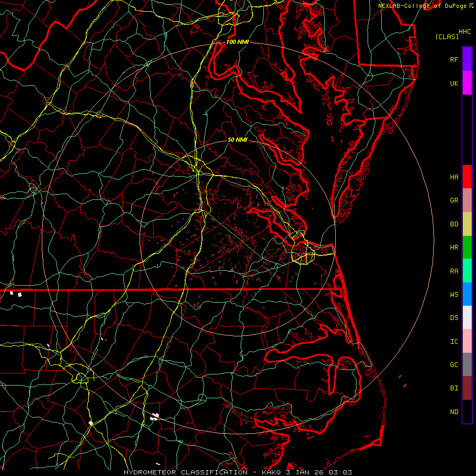Click the WS legend label

[x=454, y=294]
